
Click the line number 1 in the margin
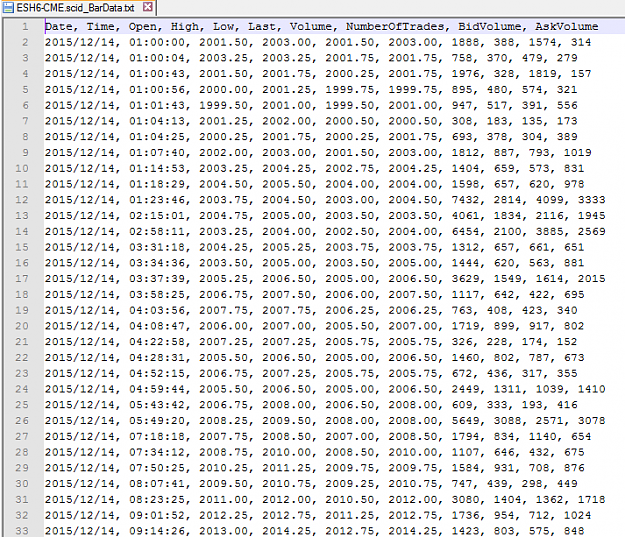click(x=25, y=27)
